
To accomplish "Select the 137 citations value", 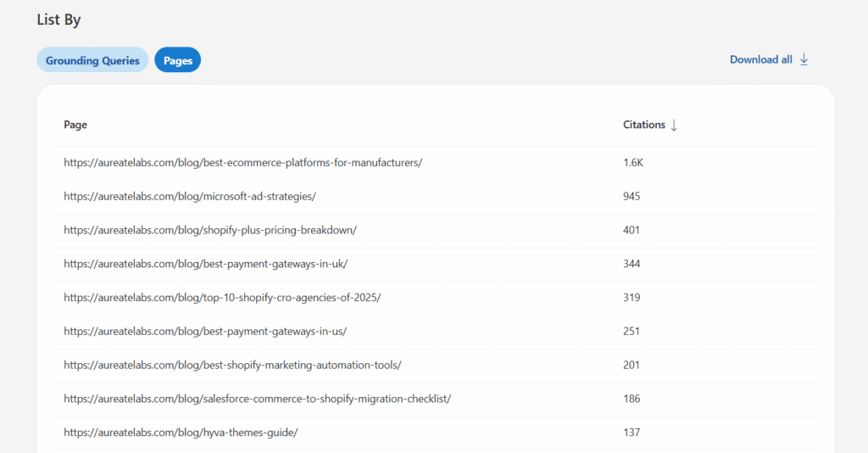I will (632, 433).
